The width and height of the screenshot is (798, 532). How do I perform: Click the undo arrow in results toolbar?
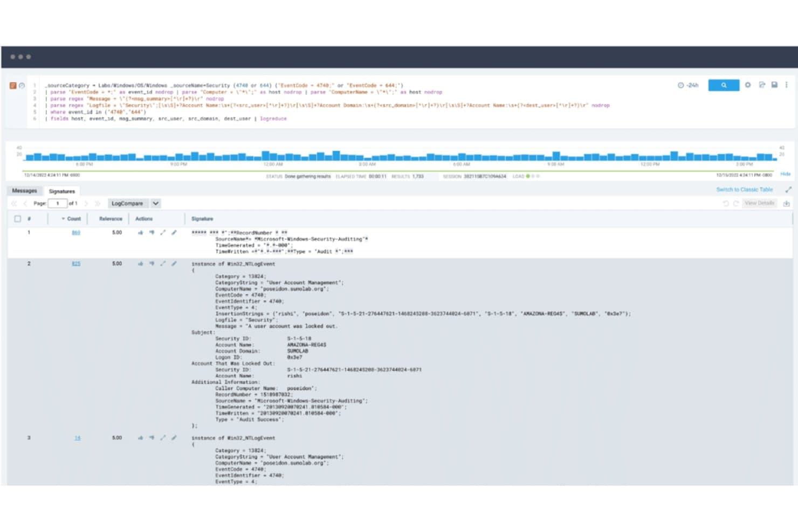(726, 203)
